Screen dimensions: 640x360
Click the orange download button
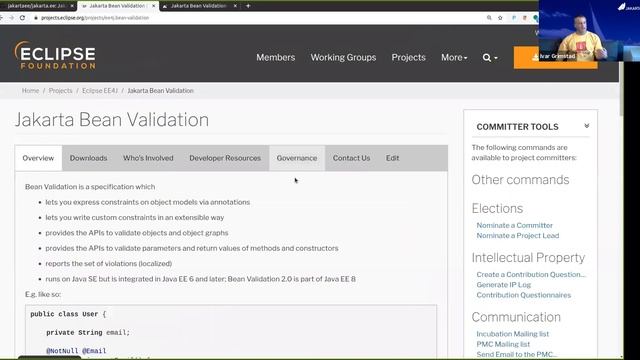(x=556, y=58)
